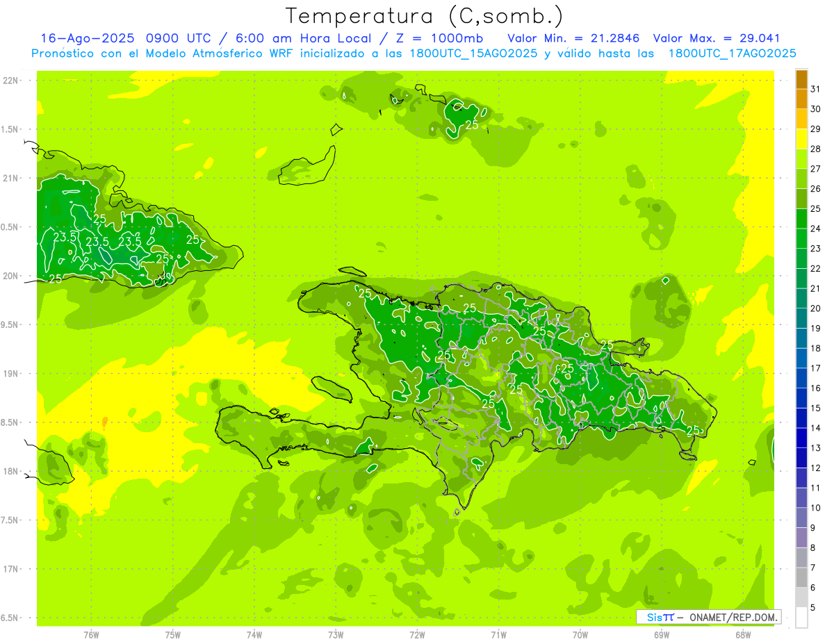
Task: Click the '22N' latitude axis label
Action: pyautogui.click(x=10, y=81)
